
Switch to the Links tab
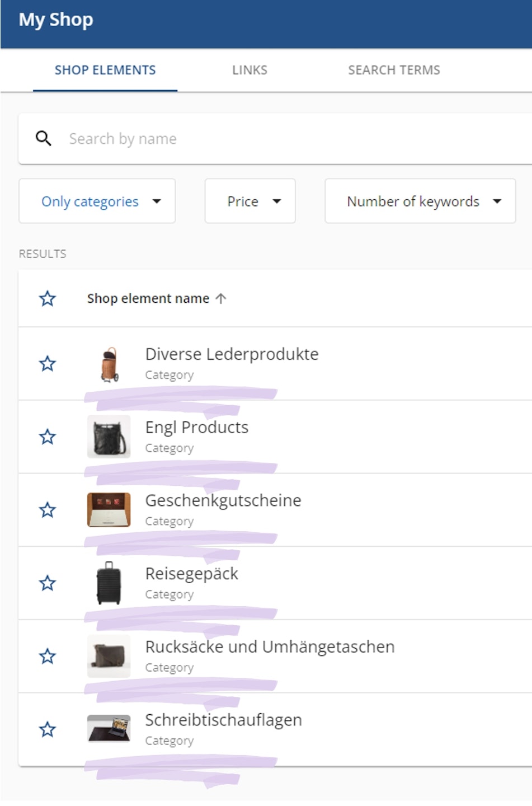[249, 70]
